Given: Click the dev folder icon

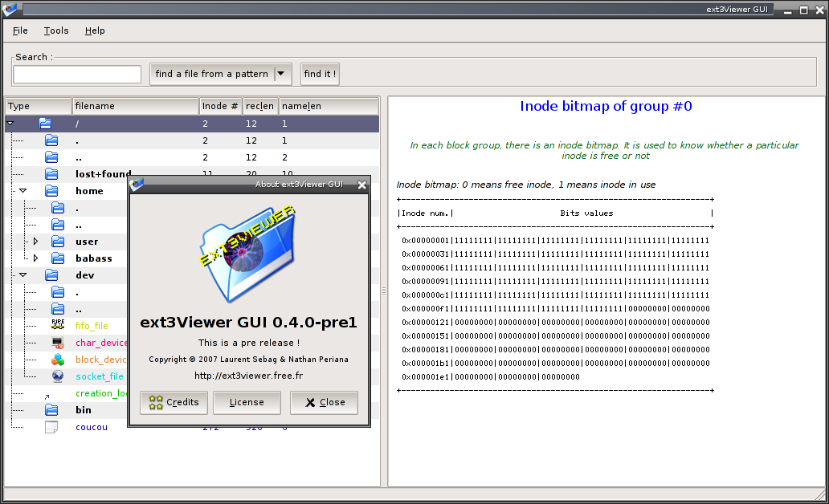Looking at the screenshot, I should pos(51,275).
